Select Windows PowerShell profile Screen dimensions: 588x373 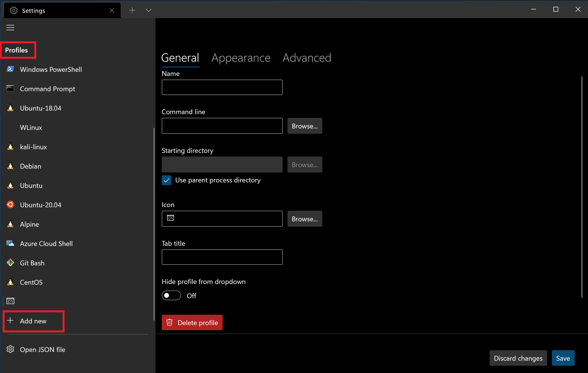click(51, 69)
